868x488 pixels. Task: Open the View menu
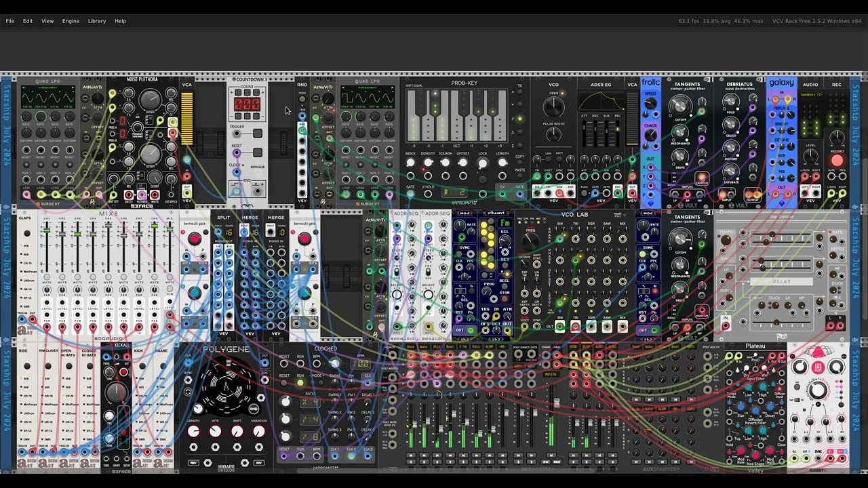click(47, 21)
